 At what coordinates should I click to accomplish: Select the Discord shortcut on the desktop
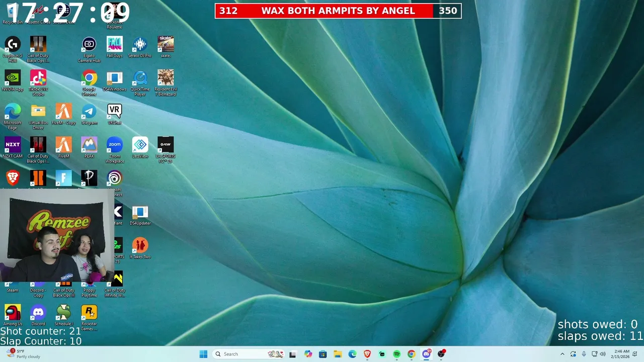click(38, 316)
